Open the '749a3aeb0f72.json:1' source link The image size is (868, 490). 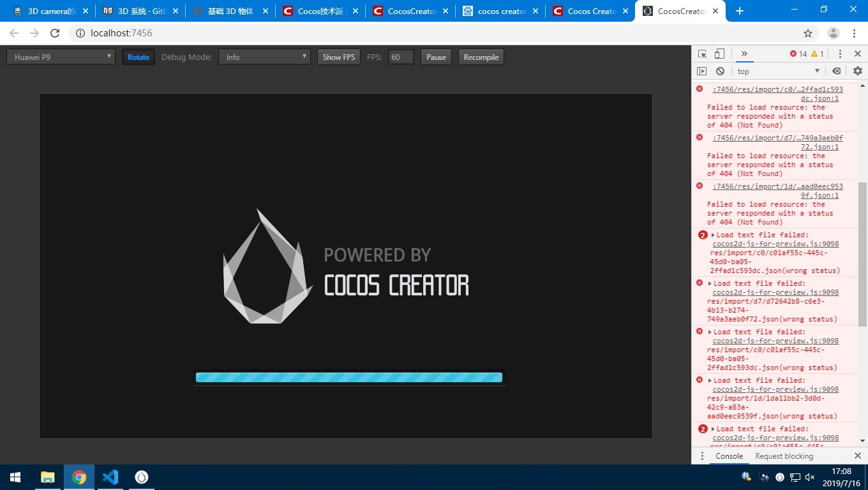(778, 142)
